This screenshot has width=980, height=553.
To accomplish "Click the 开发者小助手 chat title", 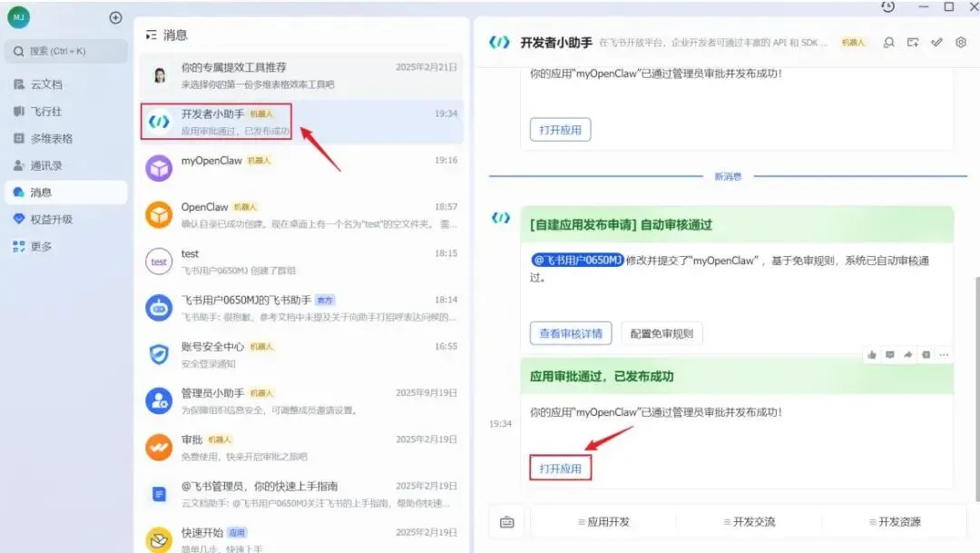I will coord(556,43).
